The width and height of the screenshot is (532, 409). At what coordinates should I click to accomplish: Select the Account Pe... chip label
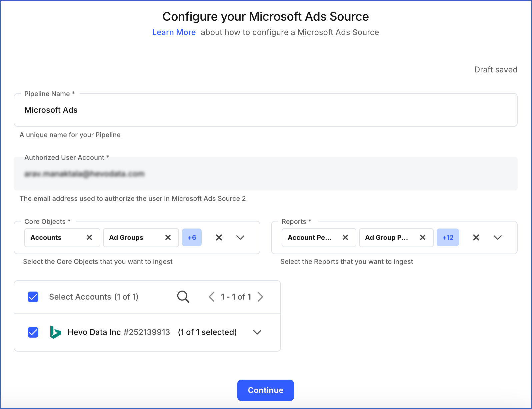pos(310,238)
